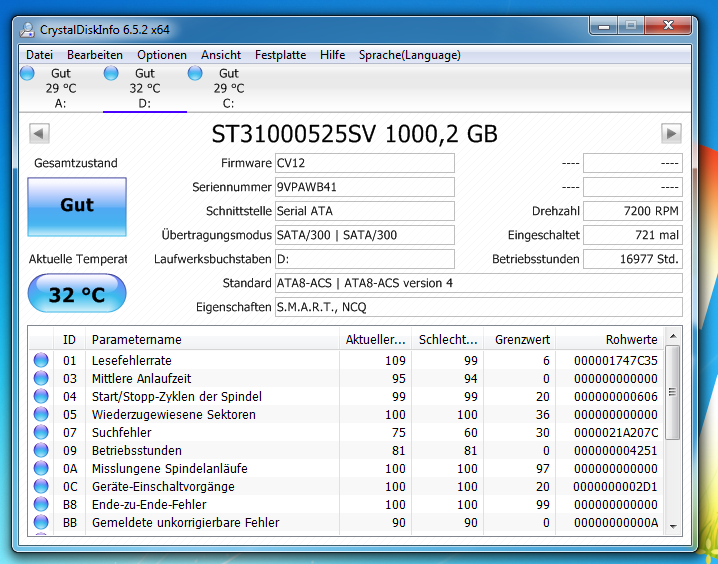Click scrollbar up arrow in SMART list

(x=673, y=336)
